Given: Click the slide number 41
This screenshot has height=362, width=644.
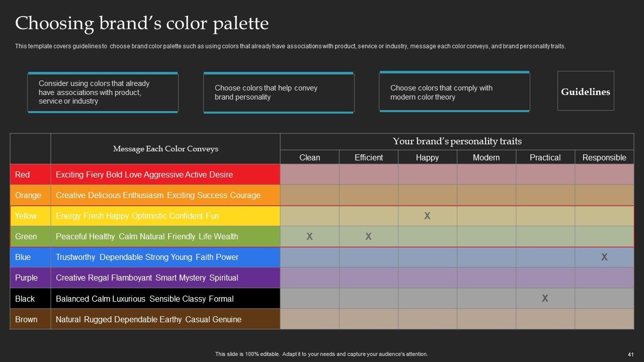Looking at the screenshot, I should pyautogui.click(x=630, y=354).
